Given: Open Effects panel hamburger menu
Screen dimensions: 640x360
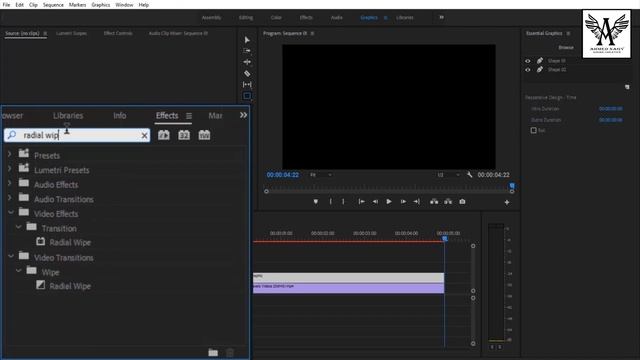Looking at the screenshot, I should tap(189, 116).
